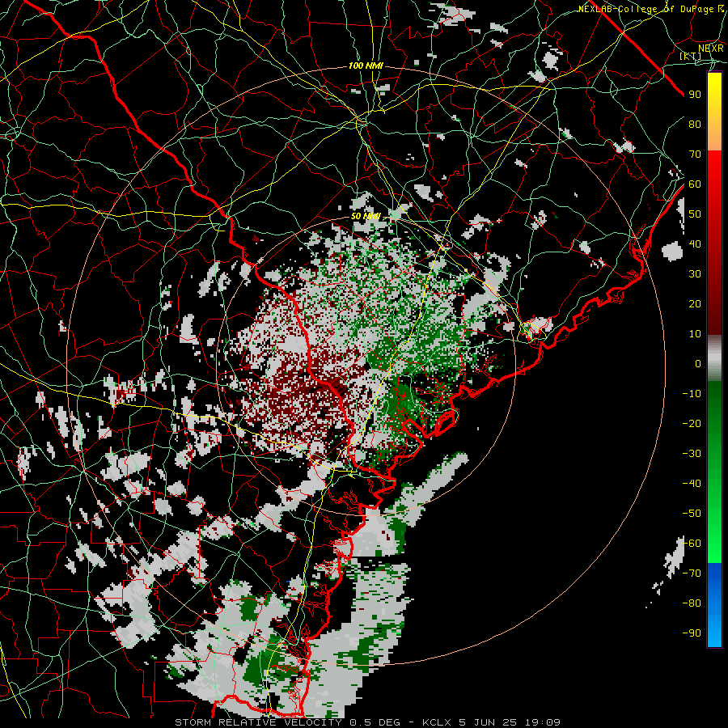The image size is (728, 728).
Task: Click the 20 value on the velocity scale
Action: coord(695,304)
